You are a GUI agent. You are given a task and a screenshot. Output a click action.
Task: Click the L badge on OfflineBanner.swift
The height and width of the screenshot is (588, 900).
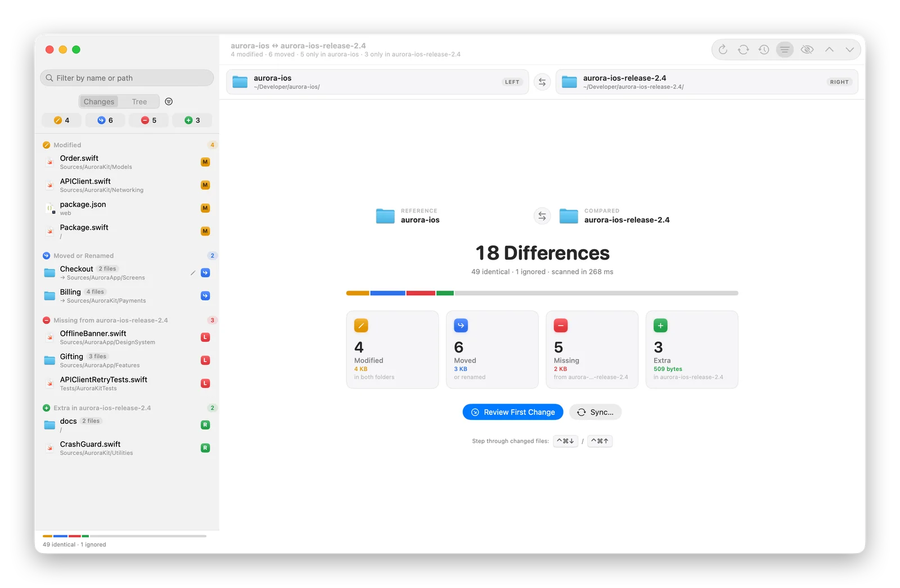click(x=205, y=337)
